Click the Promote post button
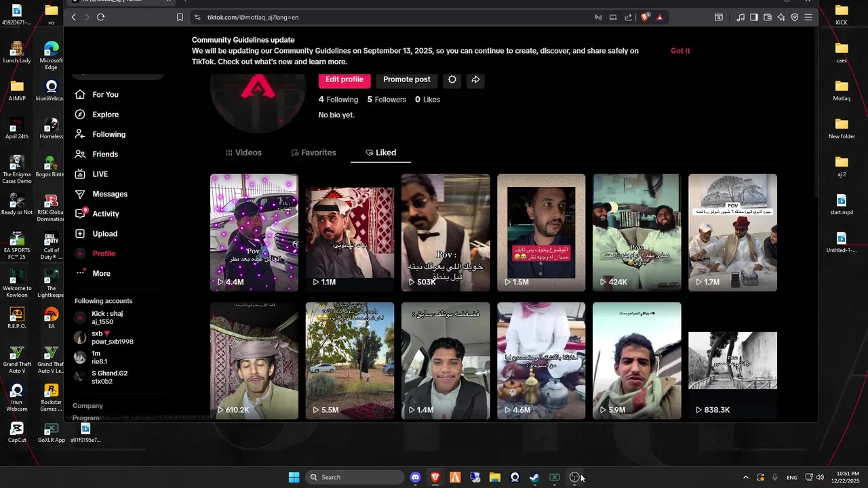Image resolution: width=868 pixels, height=488 pixels. tap(407, 79)
